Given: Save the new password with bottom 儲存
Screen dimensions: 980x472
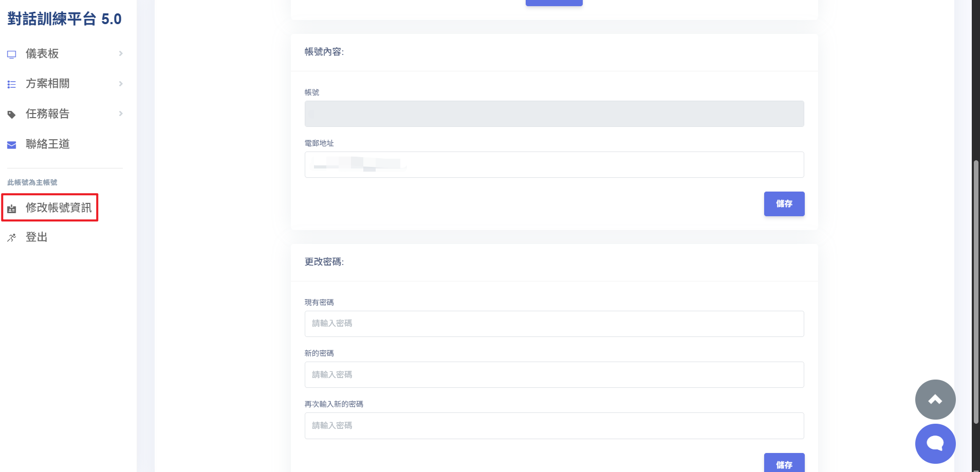Looking at the screenshot, I should 784,464.
